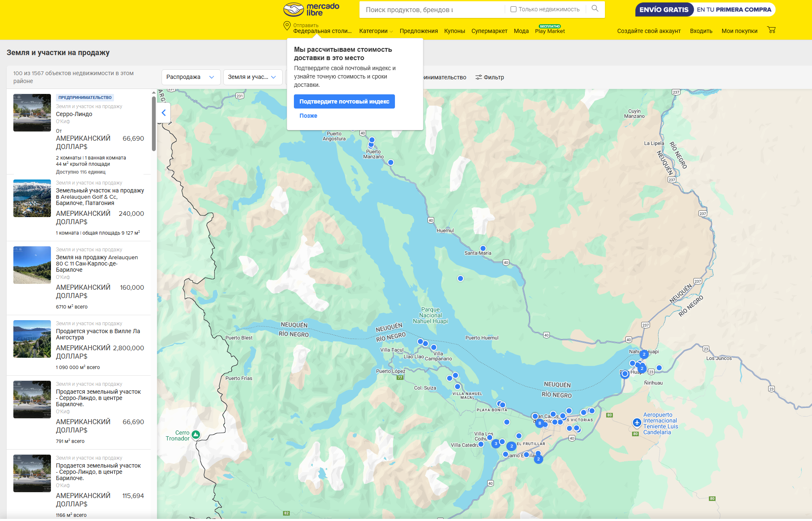Click map cluster marker labeled 8

539,423
